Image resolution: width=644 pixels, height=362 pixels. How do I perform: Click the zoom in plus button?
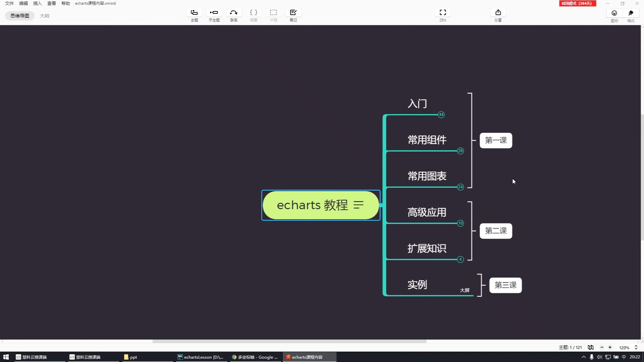(610, 347)
